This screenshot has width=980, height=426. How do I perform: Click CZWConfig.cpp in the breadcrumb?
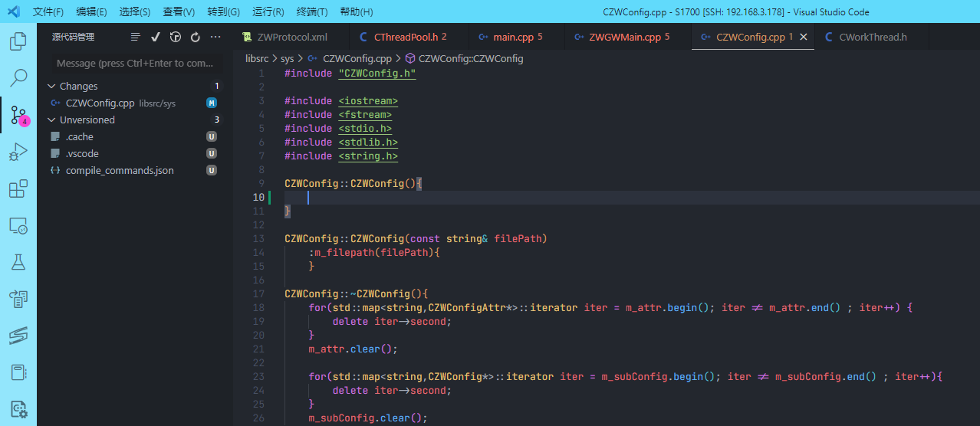[x=357, y=58]
